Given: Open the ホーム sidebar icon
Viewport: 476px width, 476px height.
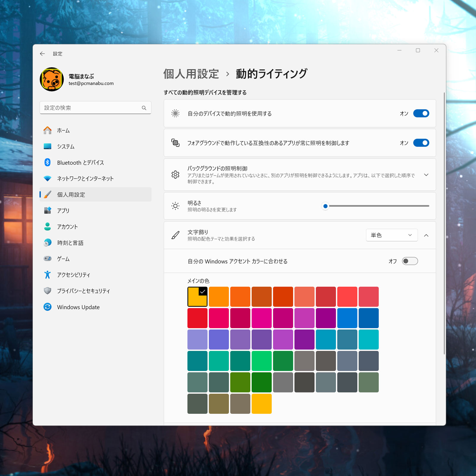Looking at the screenshot, I should (48, 130).
